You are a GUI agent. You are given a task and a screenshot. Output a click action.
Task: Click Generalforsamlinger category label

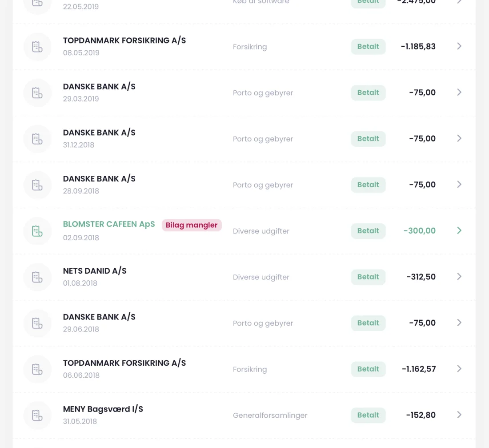point(270,415)
